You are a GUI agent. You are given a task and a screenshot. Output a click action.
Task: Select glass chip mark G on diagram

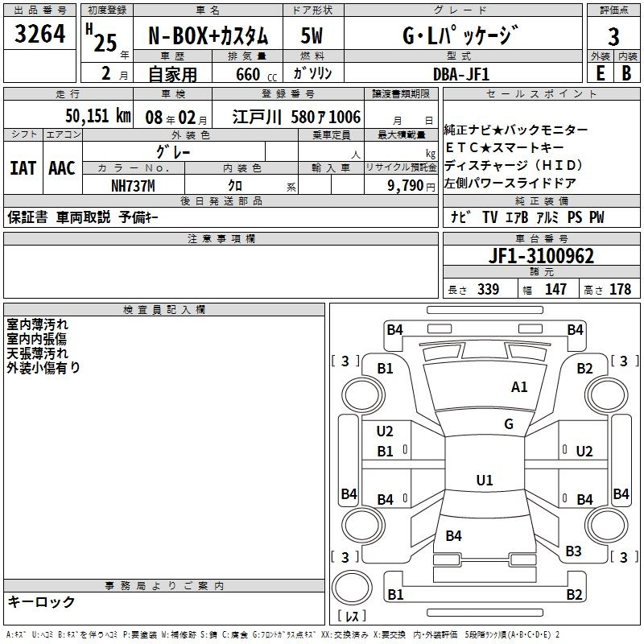point(509,424)
